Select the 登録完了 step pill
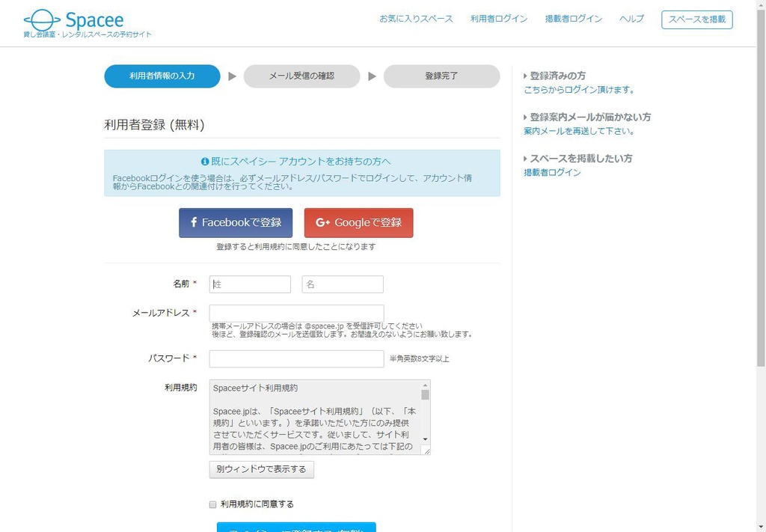766x532 pixels. click(441, 76)
